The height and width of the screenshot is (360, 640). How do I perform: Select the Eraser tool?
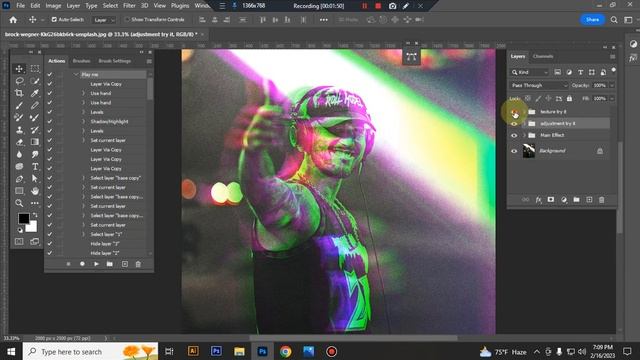tap(19, 142)
